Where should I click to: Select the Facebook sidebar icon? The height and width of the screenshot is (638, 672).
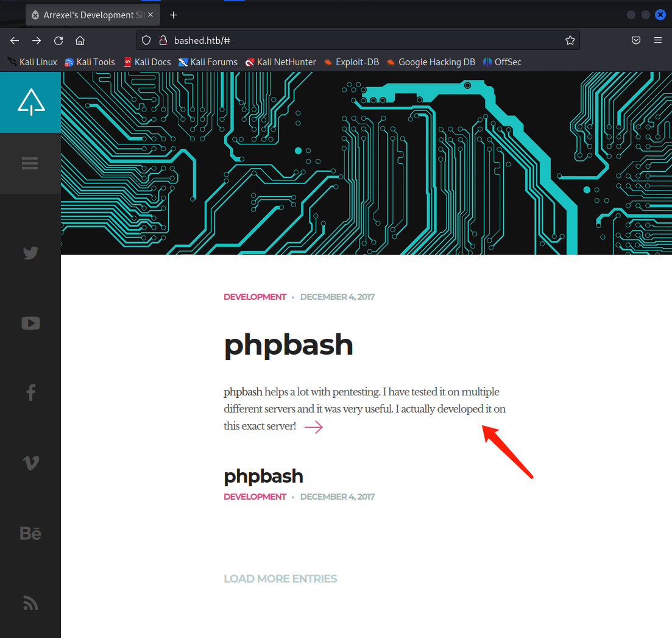point(30,392)
